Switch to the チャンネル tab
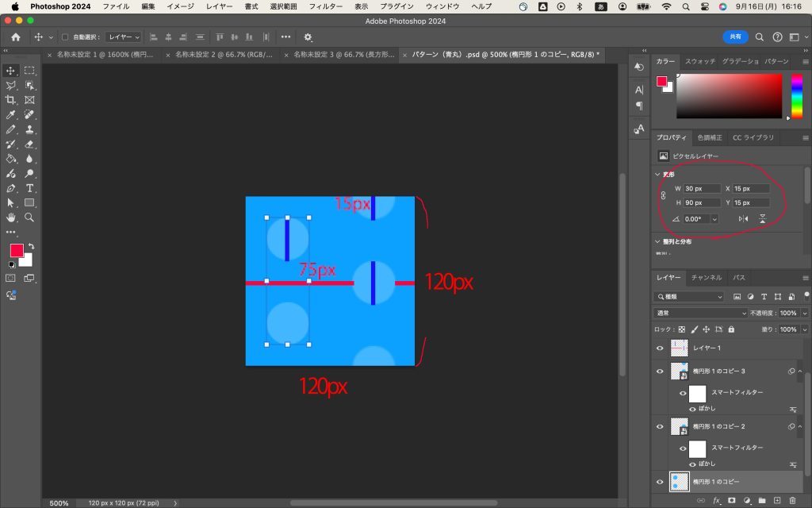The image size is (812, 508). (x=706, y=278)
